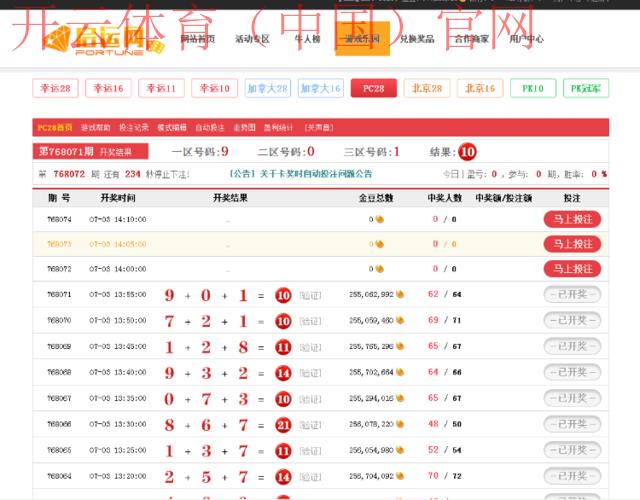
Task: Click 已开奖 button for period 768065
Action: pos(572,450)
